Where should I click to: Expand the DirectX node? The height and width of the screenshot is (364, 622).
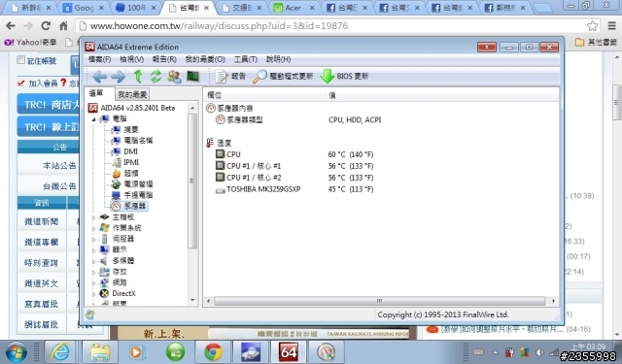coord(94,294)
